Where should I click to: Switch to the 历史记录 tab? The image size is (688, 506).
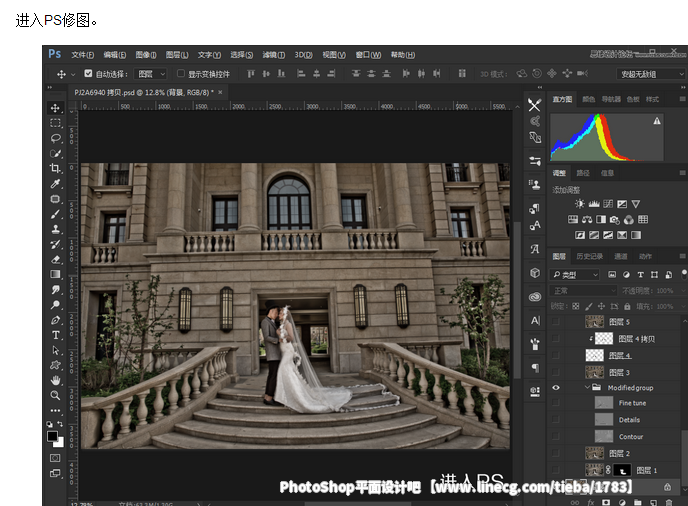[589, 256]
